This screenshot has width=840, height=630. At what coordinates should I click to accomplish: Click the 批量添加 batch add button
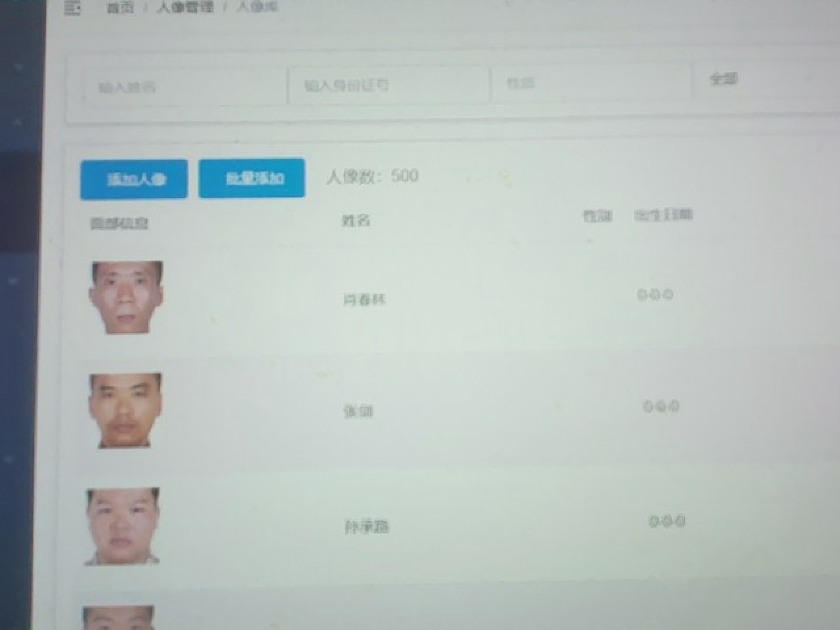[x=252, y=178]
